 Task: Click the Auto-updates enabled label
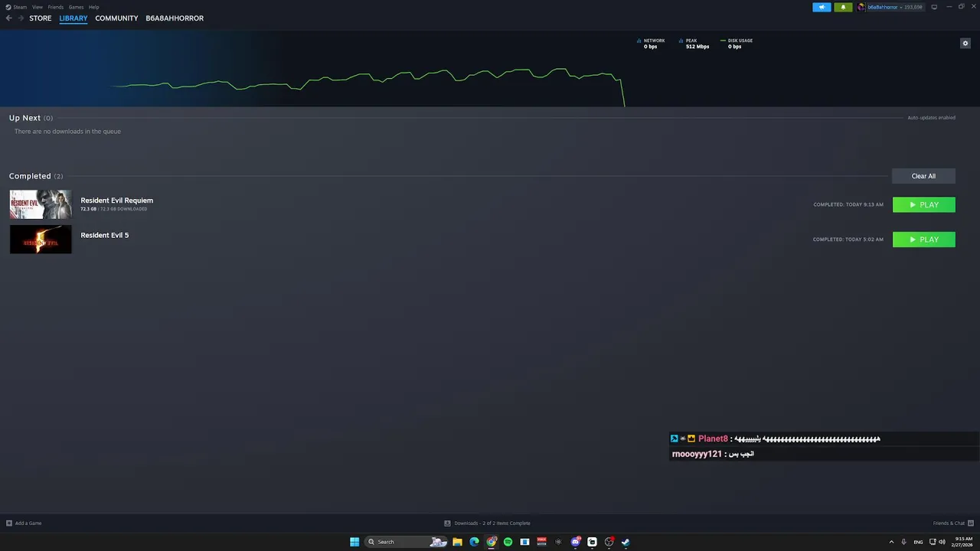931,118
